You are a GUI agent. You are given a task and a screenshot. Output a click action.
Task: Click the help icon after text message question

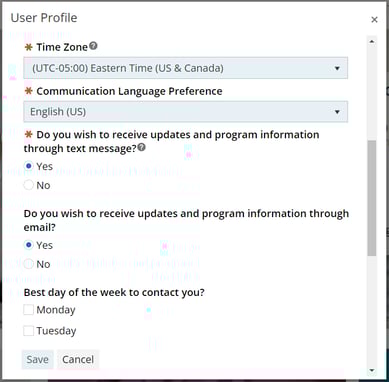click(x=142, y=147)
